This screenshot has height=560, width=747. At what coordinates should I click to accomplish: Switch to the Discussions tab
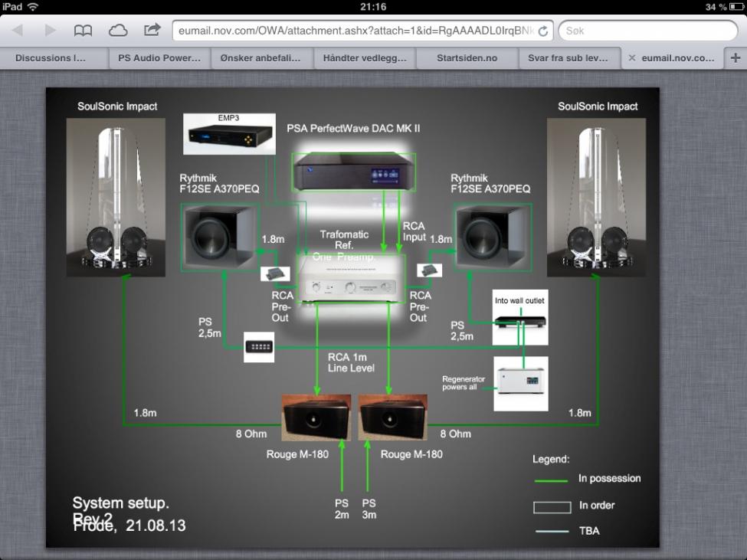coord(51,58)
